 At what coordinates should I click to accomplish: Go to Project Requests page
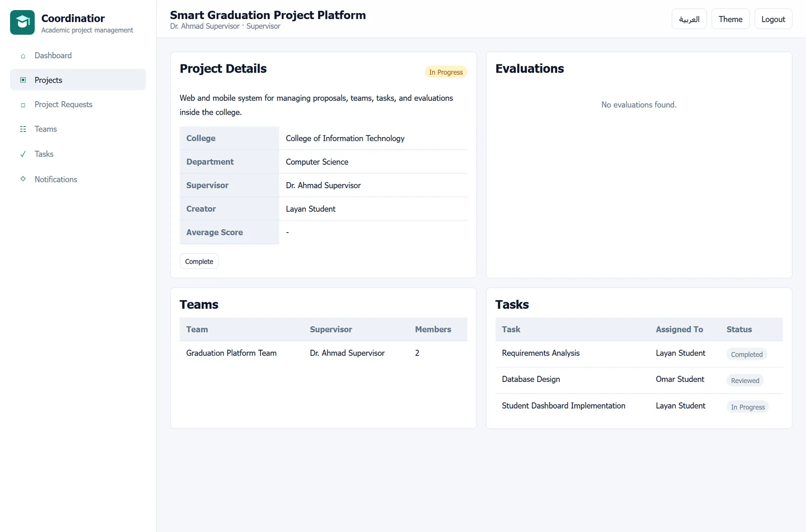78,104
